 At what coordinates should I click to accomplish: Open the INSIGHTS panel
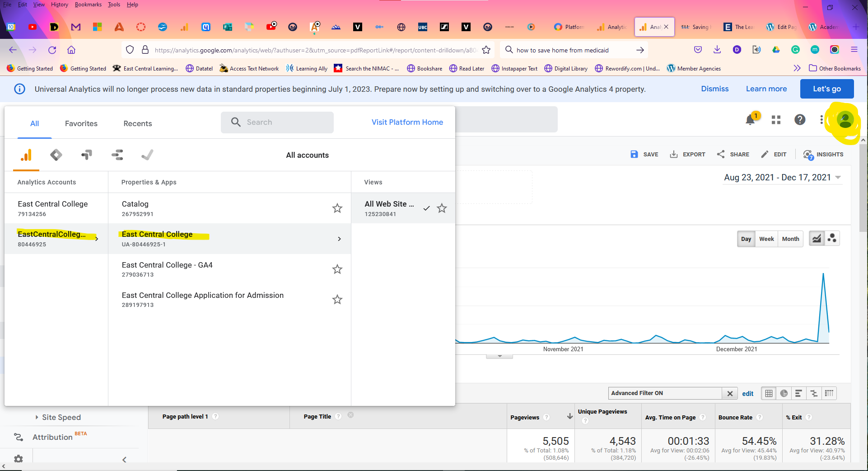pyautogui.click(x=823, y=155)
